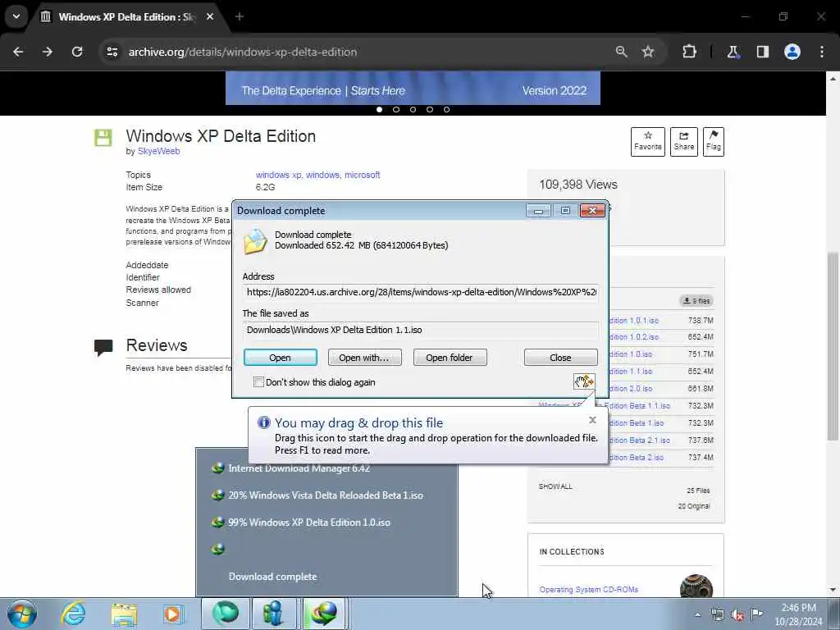Open SkyeWeeb author link
Screen dimensions: 840x630
(x=158, y=151)
